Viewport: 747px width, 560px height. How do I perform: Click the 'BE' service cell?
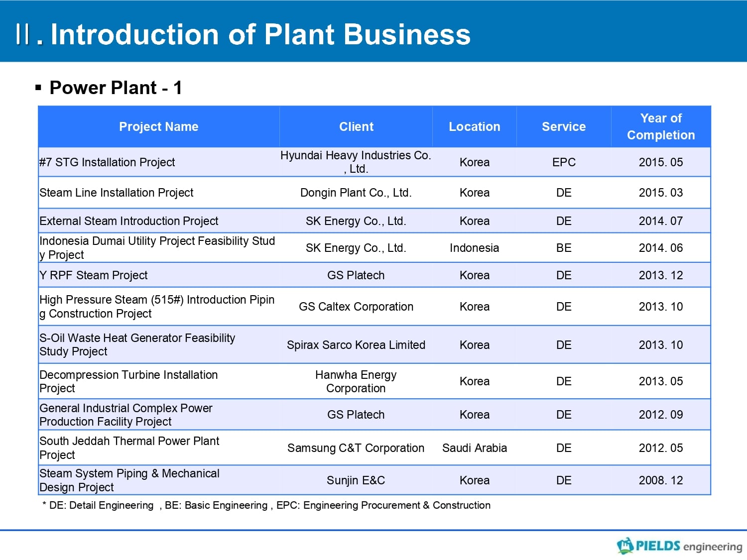click(564, 248)
